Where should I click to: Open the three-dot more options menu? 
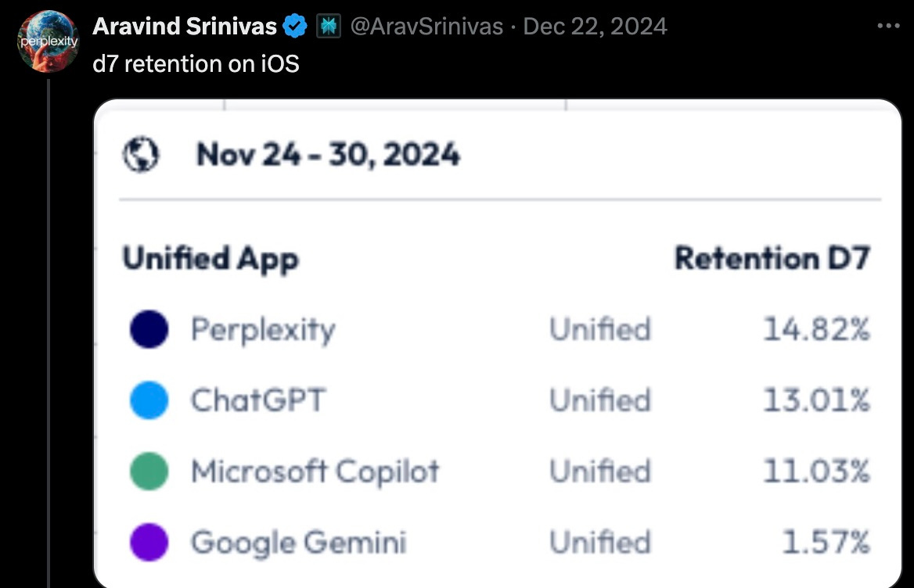click(x=888, y=27)
